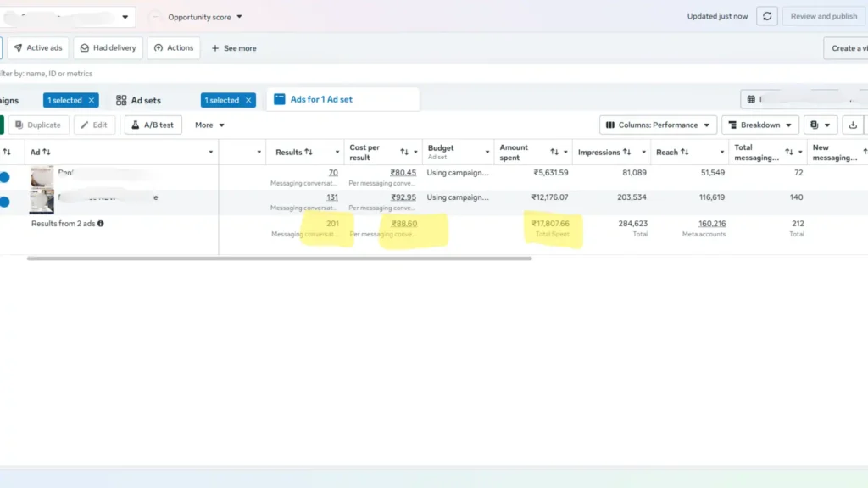Sort by Reach column arrows icon

[x=685, y=152]
